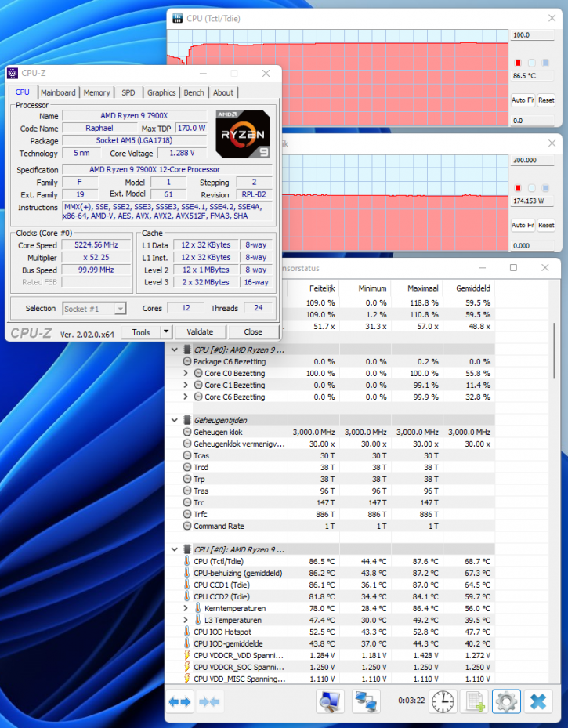
Task: Click thermometer icon of CPU IOD Hotspot row
Action: pos(187,632)
